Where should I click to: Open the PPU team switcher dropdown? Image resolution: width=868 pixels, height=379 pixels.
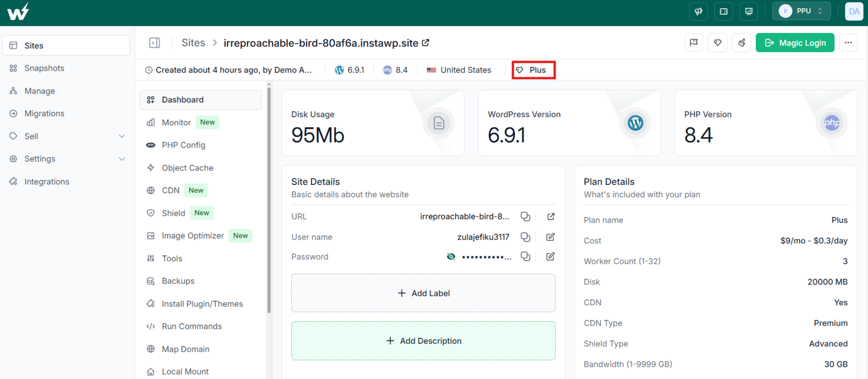pyautogui.click(x=801, y=11)
